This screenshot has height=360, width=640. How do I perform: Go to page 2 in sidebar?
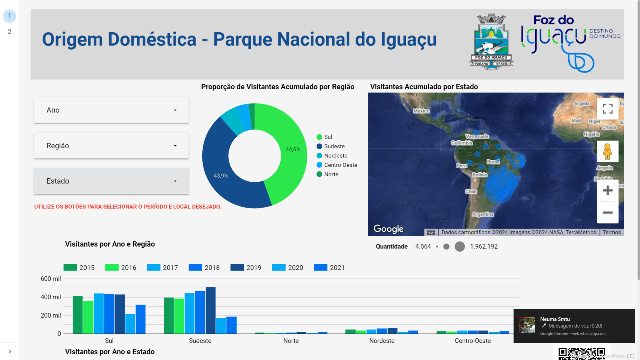tap(9, 32)
